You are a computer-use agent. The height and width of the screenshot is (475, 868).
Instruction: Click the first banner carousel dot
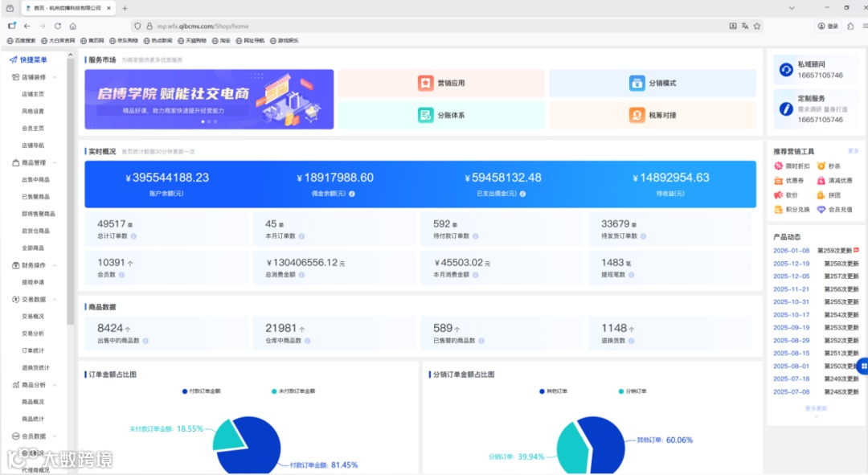click(x=203, y=122)
